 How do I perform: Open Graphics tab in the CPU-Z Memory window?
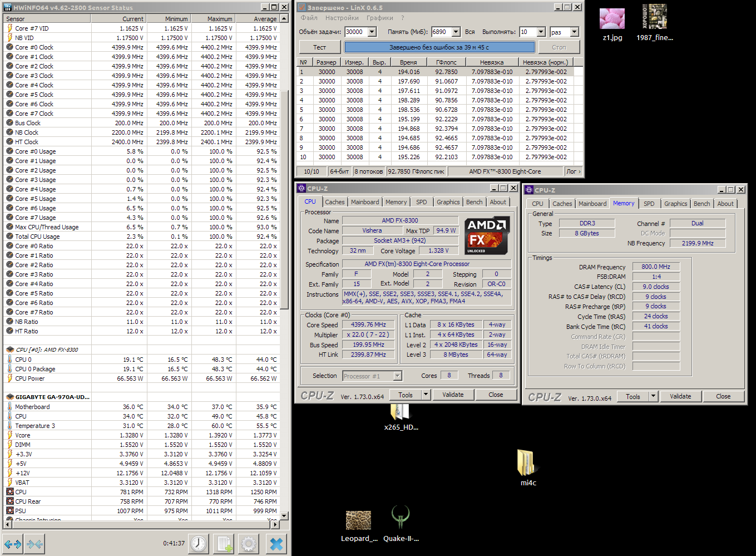(675, 204)
